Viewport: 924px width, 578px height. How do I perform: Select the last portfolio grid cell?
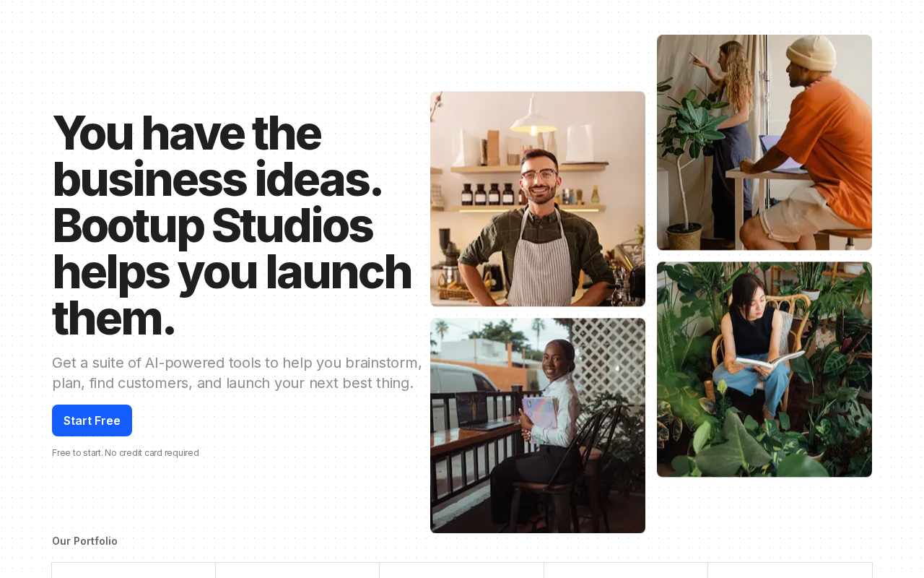point(790,570)
